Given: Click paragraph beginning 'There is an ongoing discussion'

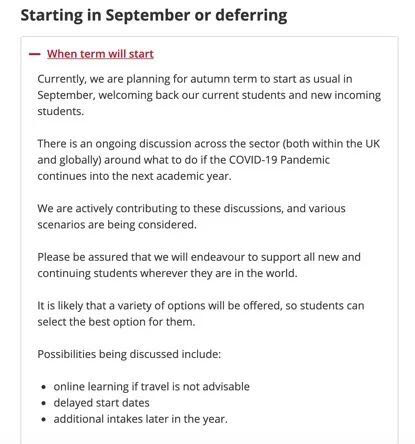Looking at the screenshot, I should pyautogui.click(x=209, y=160).
